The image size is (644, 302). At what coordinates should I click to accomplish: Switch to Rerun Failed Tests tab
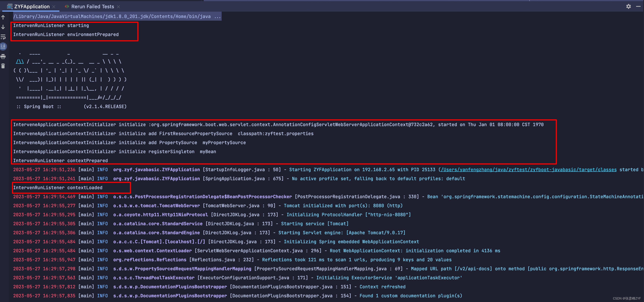point(92,7)
